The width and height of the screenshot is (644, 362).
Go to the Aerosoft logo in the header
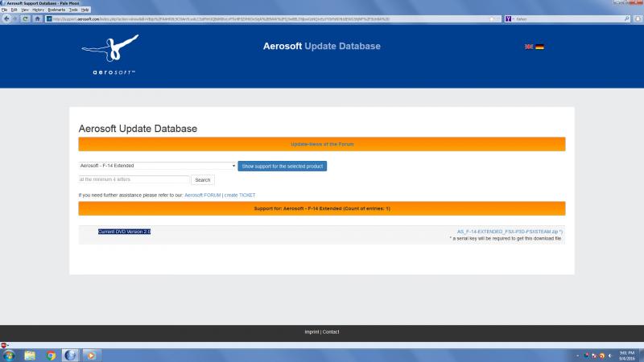point(111,54)
